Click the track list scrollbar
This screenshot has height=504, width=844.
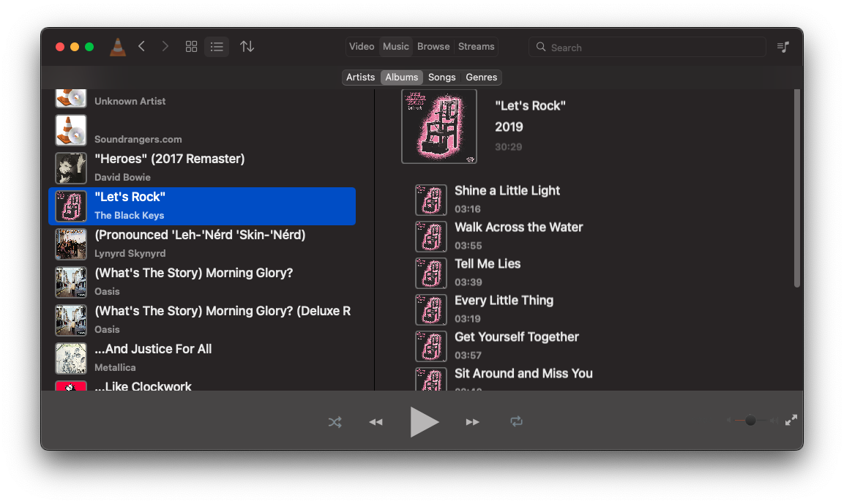tap(797, 188)
